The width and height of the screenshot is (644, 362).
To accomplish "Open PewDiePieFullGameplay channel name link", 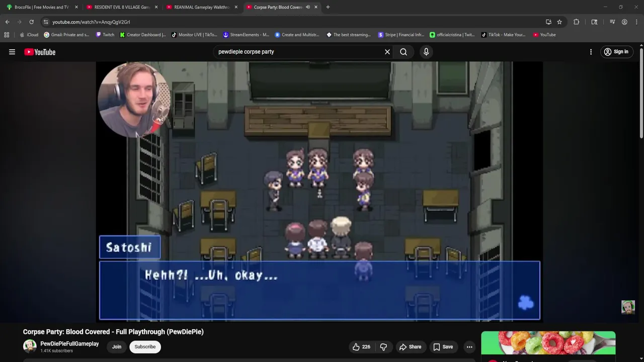I will coord(69,344).
